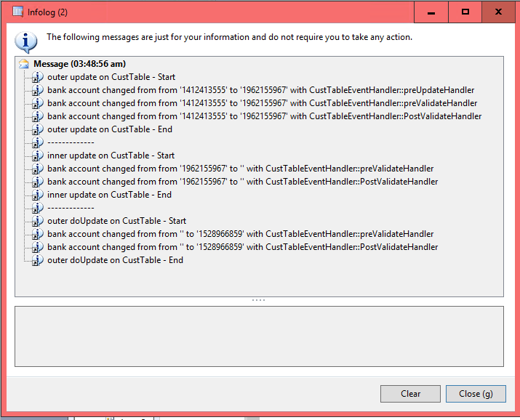Select 'outer update on CustTable - End' line
Screen dimensions: 520x420
point(110,129)
